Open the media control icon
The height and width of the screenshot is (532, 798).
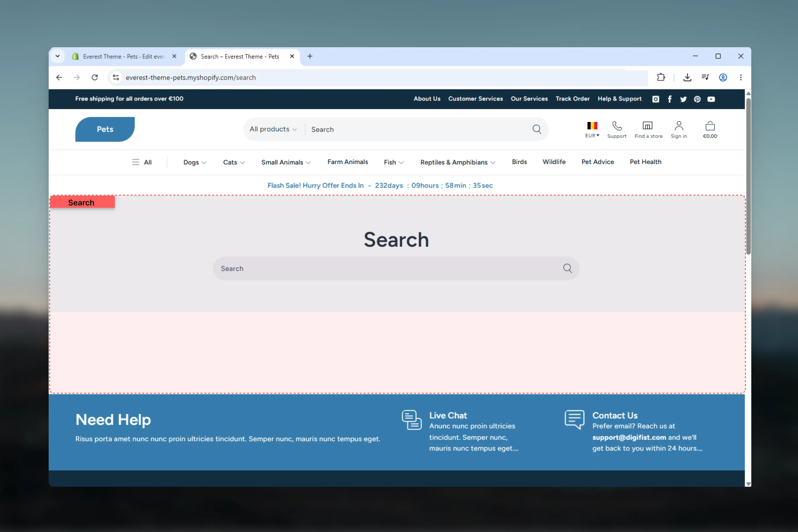point(705,77)
